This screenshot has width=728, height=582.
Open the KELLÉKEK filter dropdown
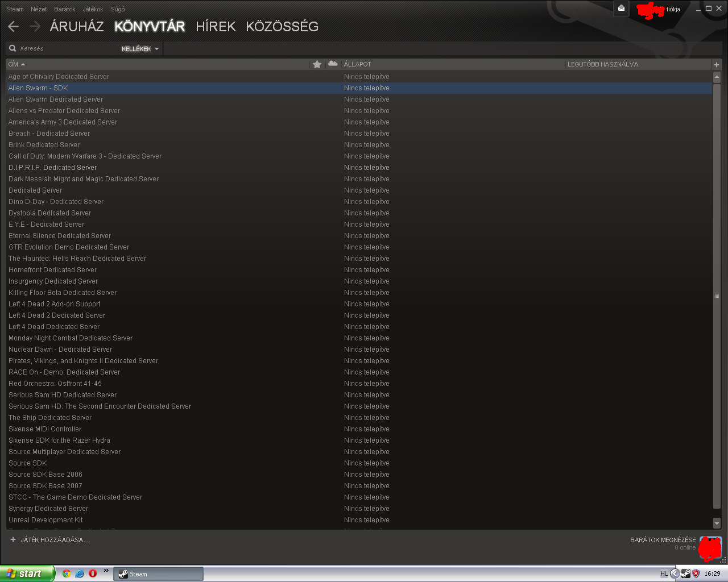[140, 49]
